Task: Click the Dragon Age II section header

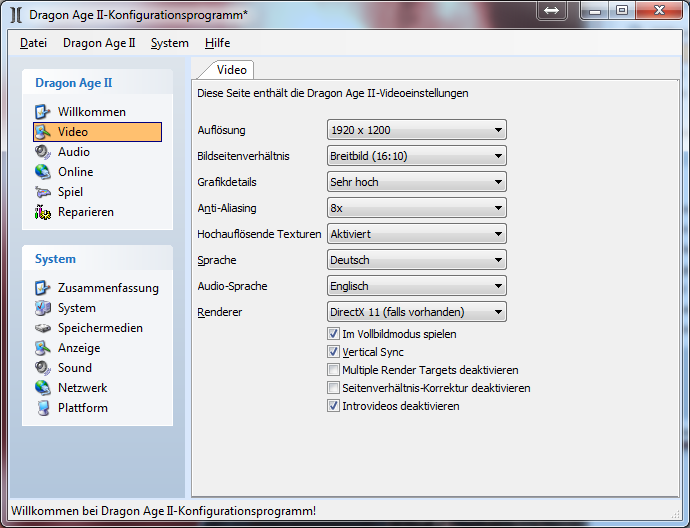Action: click(x=97, y=82)
